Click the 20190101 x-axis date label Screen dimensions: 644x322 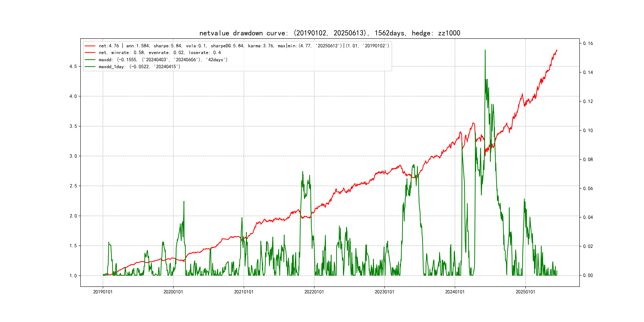tap(103, 292)
